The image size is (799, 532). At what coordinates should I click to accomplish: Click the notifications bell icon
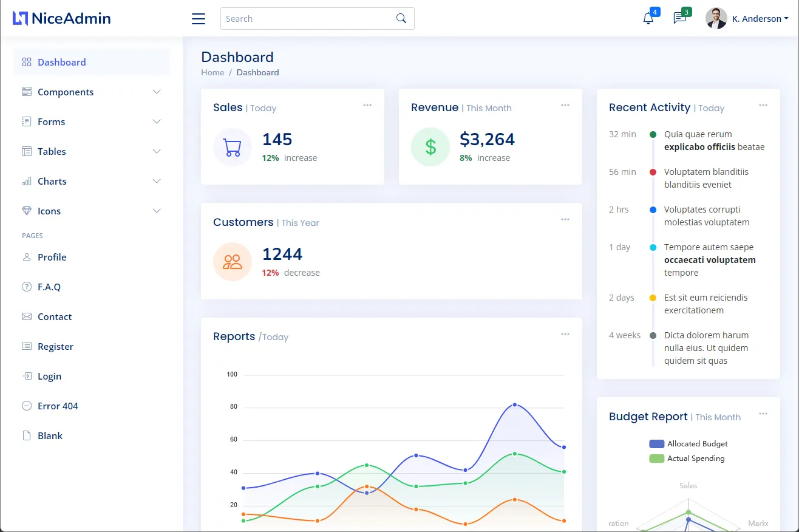(648, 18)
